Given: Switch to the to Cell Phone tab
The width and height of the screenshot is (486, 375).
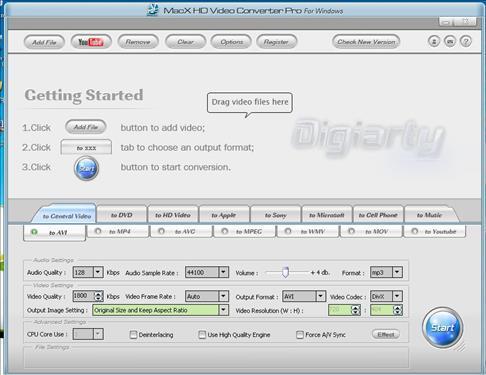Looking at the screenshot, I should pyautogui.click(x=378, y=215).
